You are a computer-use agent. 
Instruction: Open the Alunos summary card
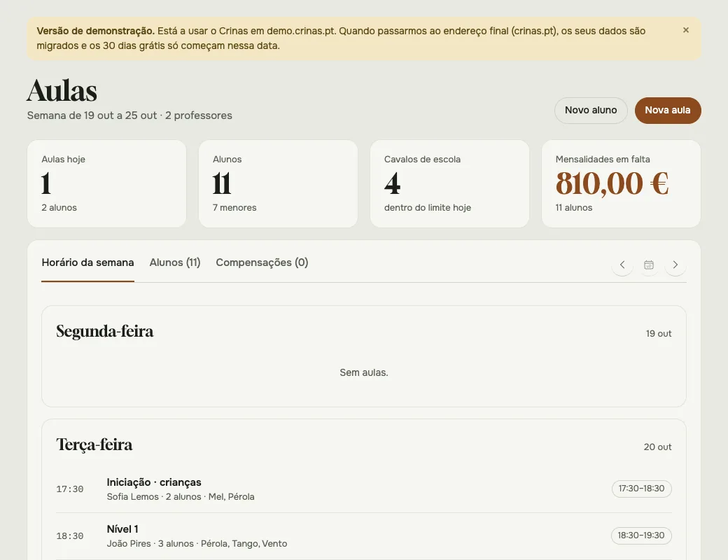tap(278, 184)
